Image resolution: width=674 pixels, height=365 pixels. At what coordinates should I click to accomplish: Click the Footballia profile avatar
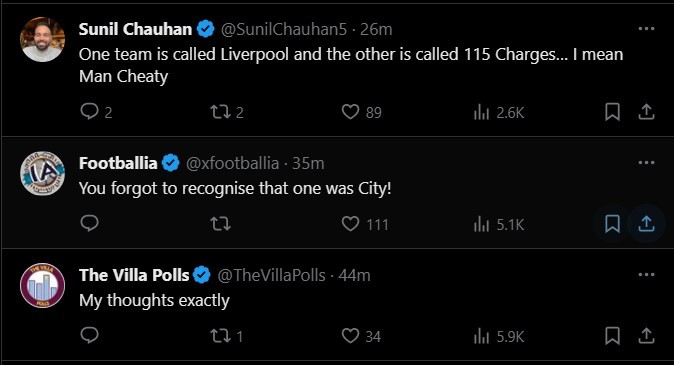click(x=42, y=174)
